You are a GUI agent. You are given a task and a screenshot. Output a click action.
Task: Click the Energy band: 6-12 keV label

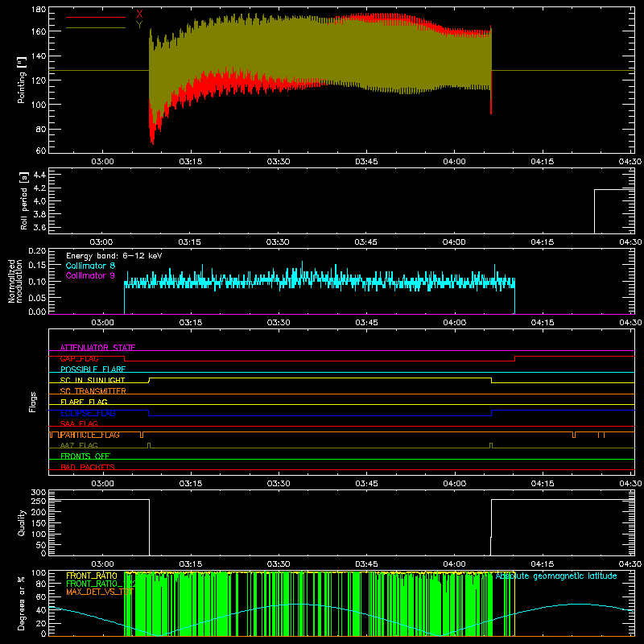114,256
